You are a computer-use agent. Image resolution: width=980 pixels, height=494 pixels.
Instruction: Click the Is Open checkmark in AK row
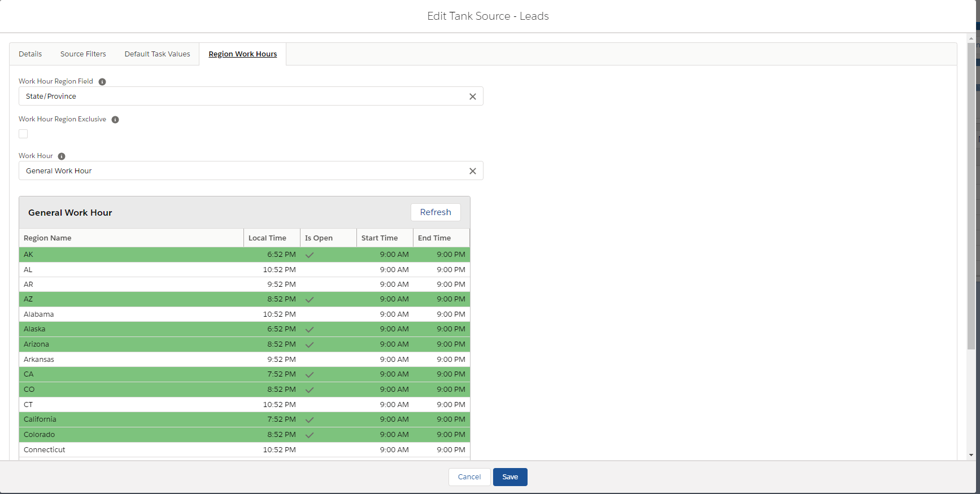[x=310, y=255]
